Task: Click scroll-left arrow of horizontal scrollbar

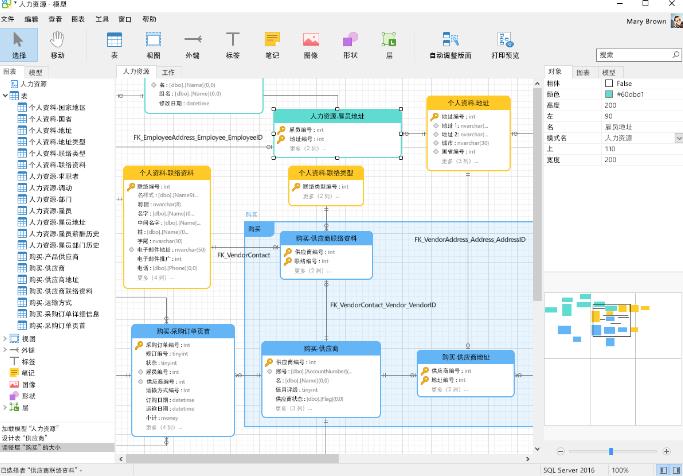Action: tap(121, 459)
